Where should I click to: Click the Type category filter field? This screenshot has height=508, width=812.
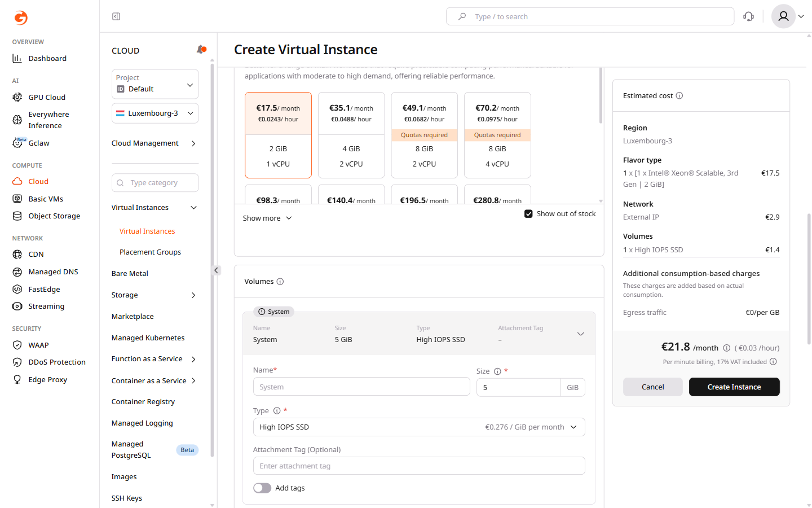pyautogui.click(x=155, y=183)
